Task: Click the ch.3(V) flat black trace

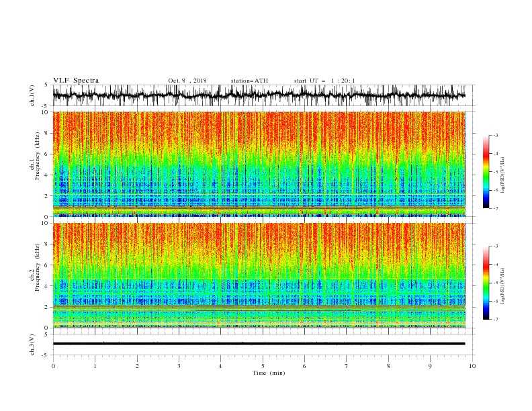Action: 259,344
